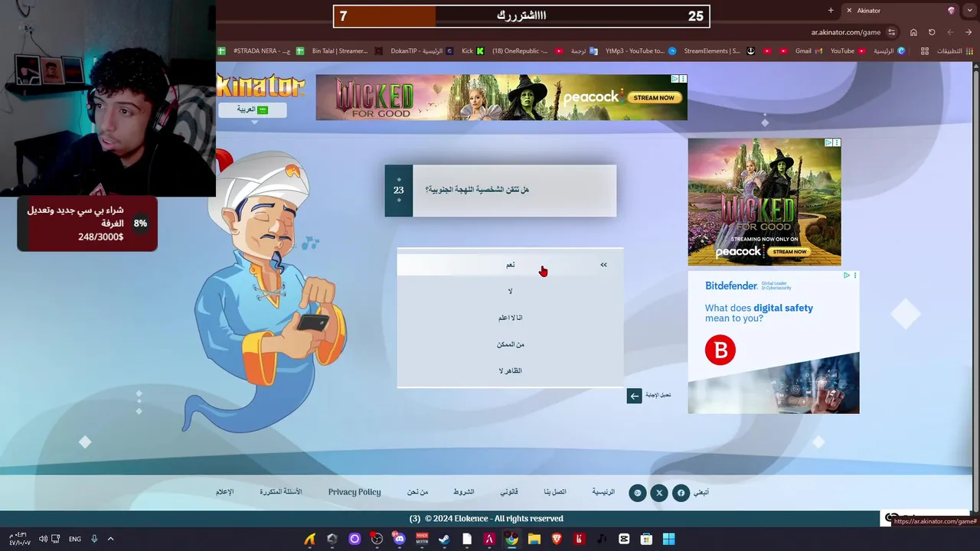This screenshot has height=551, width=980.
Task: Open the ترجمة translate bookmark
Action: (x=583, y=51)
